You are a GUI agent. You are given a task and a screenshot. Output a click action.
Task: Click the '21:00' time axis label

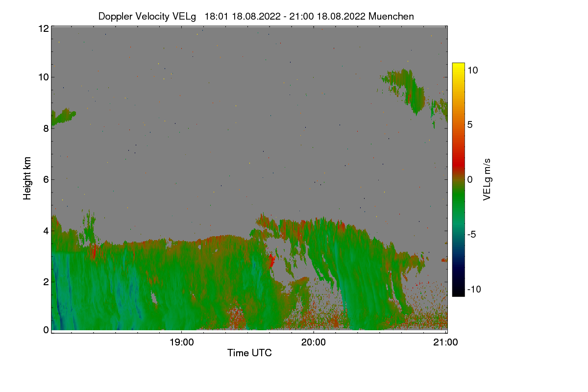[446, 343]
